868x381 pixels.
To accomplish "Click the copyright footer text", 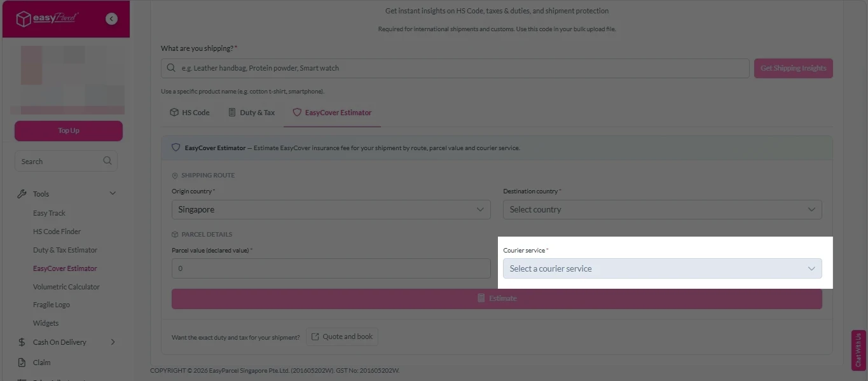I will click(x=275, y=370).
